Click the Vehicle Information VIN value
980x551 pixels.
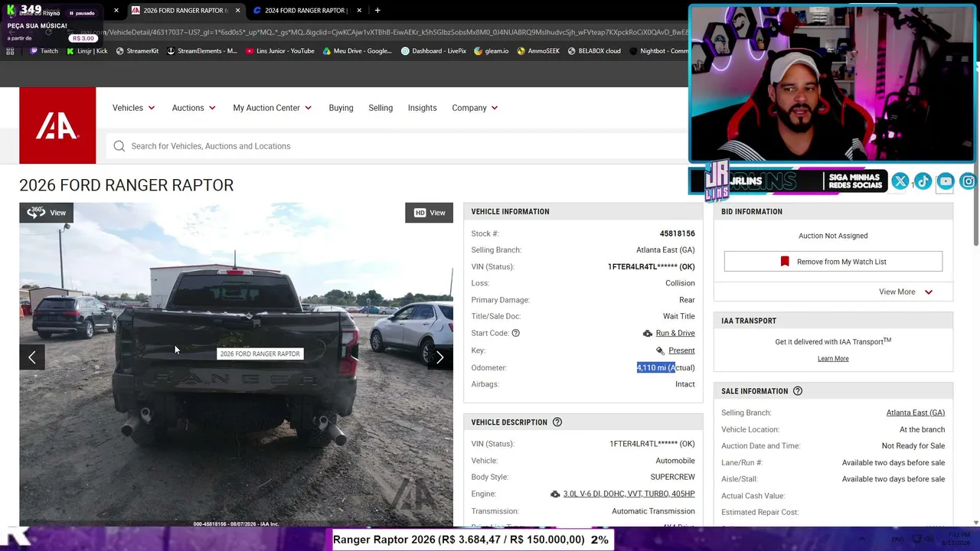click(651, 267)
